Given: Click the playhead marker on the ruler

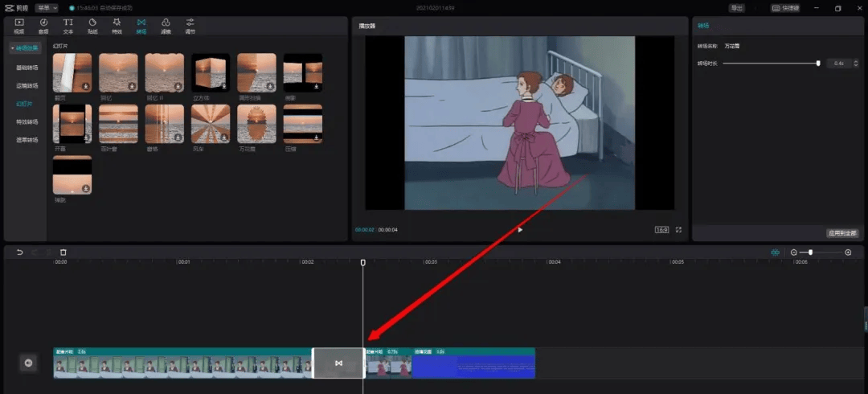Looking at the screenshot, I should coord(363,262).
